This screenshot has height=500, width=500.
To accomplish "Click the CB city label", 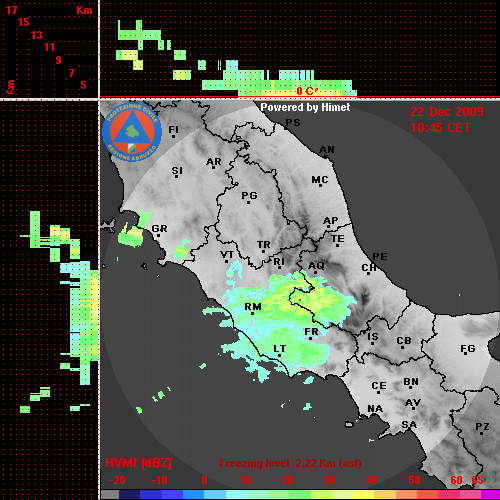I will pyautogui.click(x=404, y=341).
